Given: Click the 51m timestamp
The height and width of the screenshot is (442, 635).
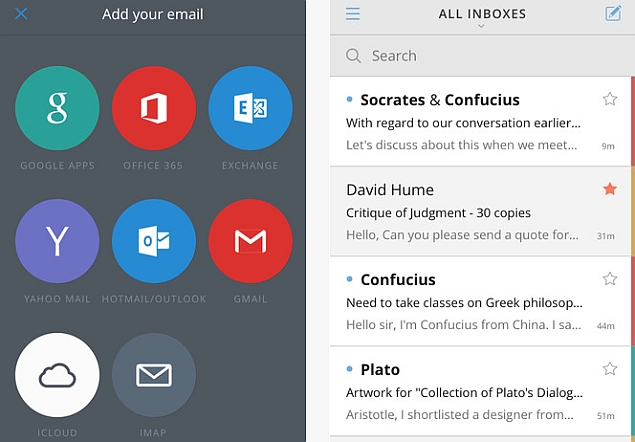Looking at the screenshot, I should click(605, 416).
